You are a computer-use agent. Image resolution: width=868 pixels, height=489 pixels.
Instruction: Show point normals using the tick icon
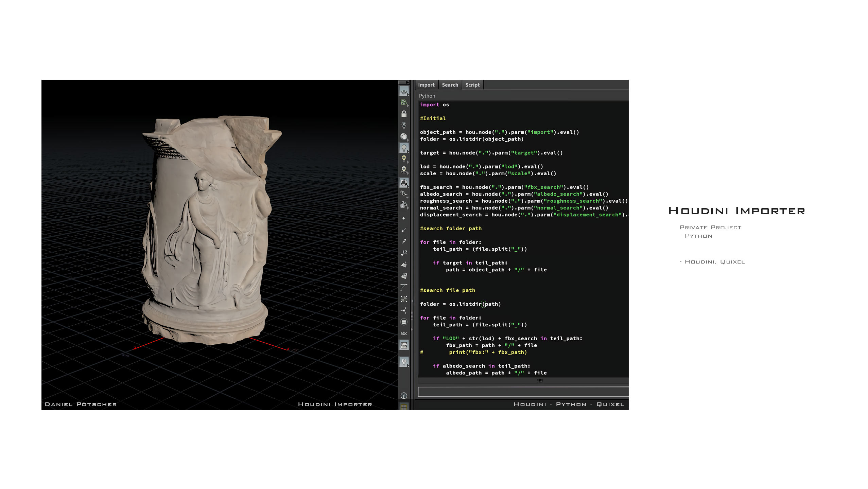click(404, 230)
